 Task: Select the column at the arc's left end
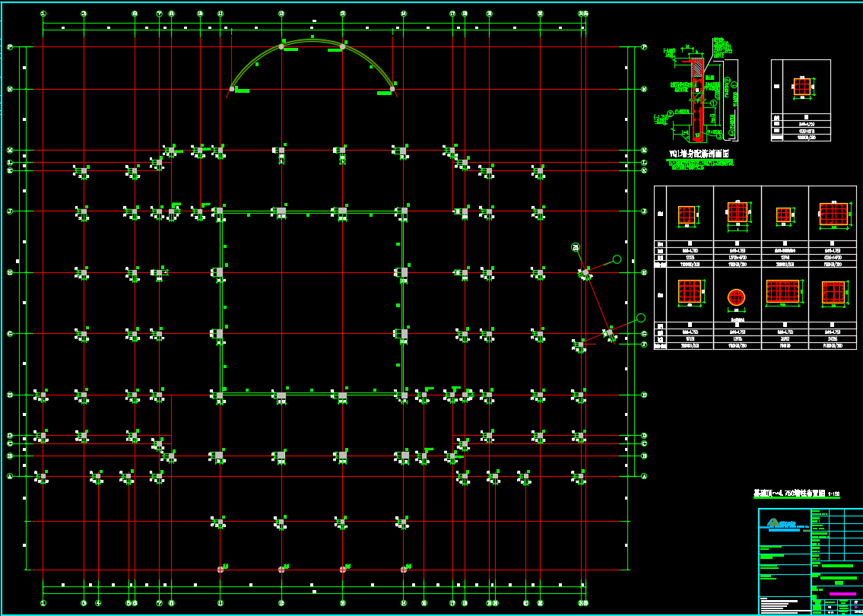pos(231,89)
